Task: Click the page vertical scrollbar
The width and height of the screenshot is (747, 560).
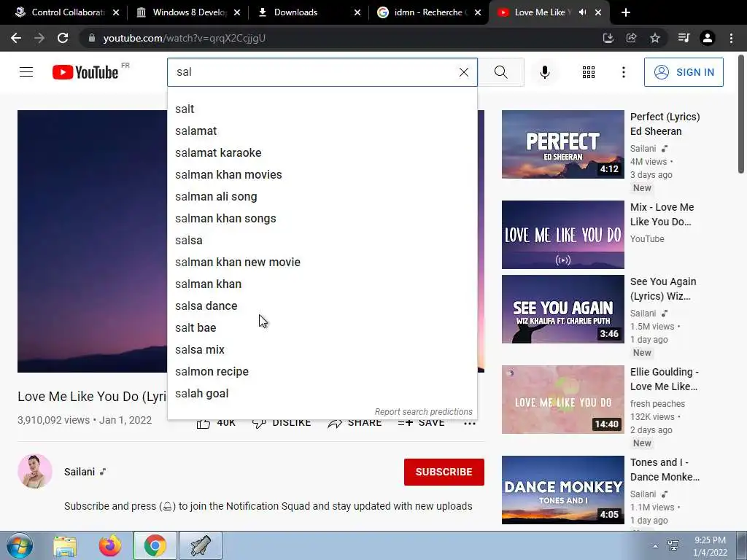Action: [741, 114]
